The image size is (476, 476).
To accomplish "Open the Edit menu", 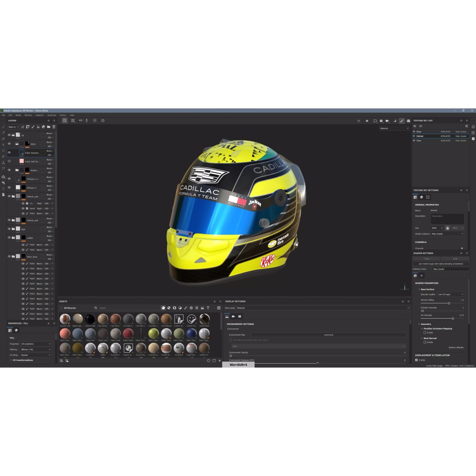I will click(10, 115).
